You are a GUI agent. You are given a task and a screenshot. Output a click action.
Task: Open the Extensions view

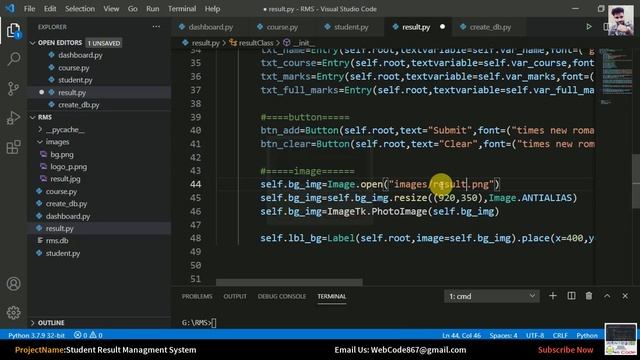(13, 147)
